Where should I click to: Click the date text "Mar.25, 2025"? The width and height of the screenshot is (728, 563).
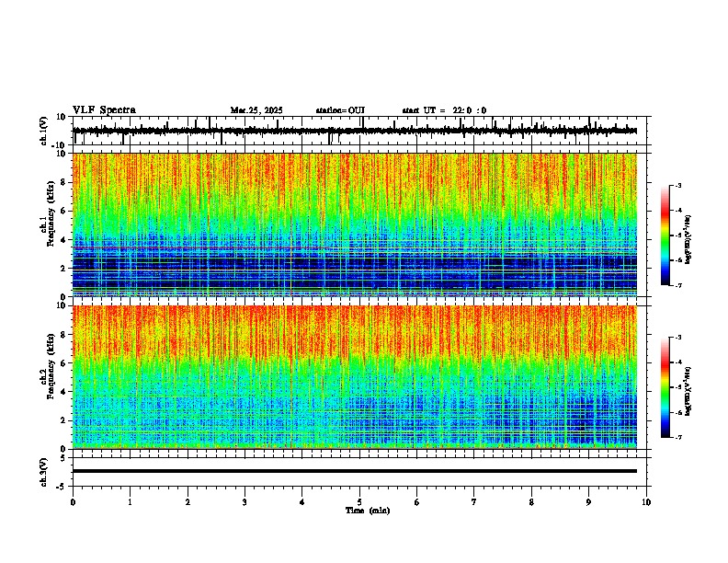click(x=256, y=110)
